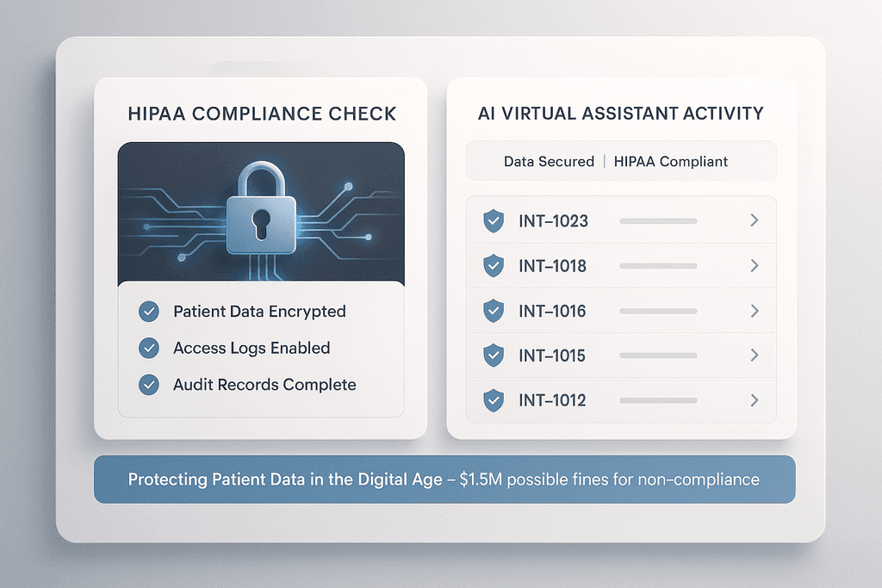Click the progress bar for INT-1018
The height and width of the screenshot is (588, 882).
[658, 266]
